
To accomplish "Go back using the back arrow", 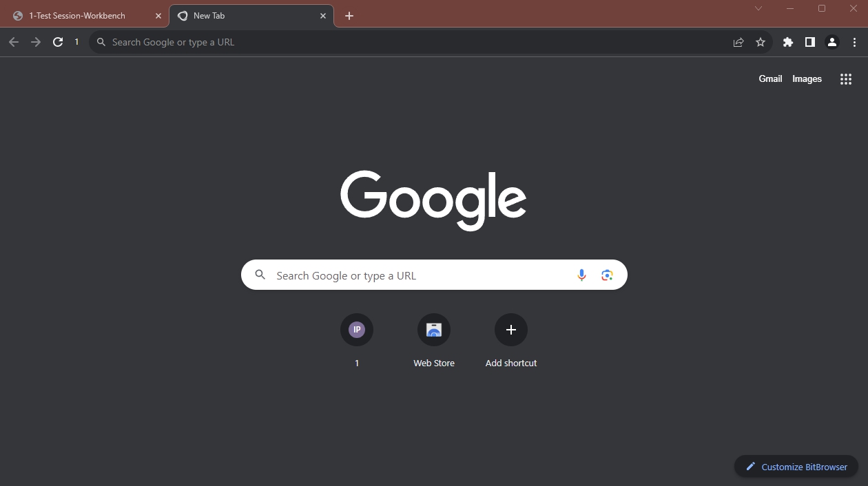I will coord(14,42).
